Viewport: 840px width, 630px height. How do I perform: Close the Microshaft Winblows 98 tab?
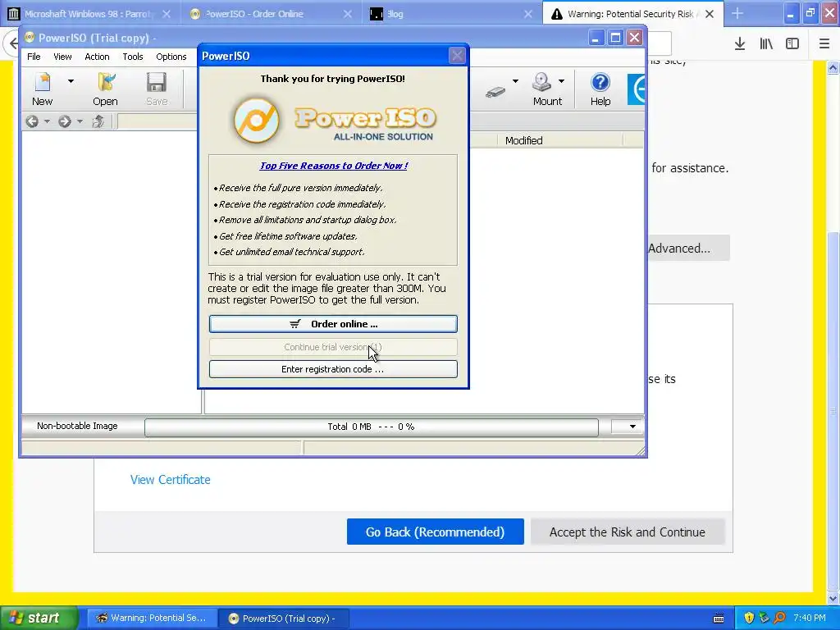(x=167, y=14)
